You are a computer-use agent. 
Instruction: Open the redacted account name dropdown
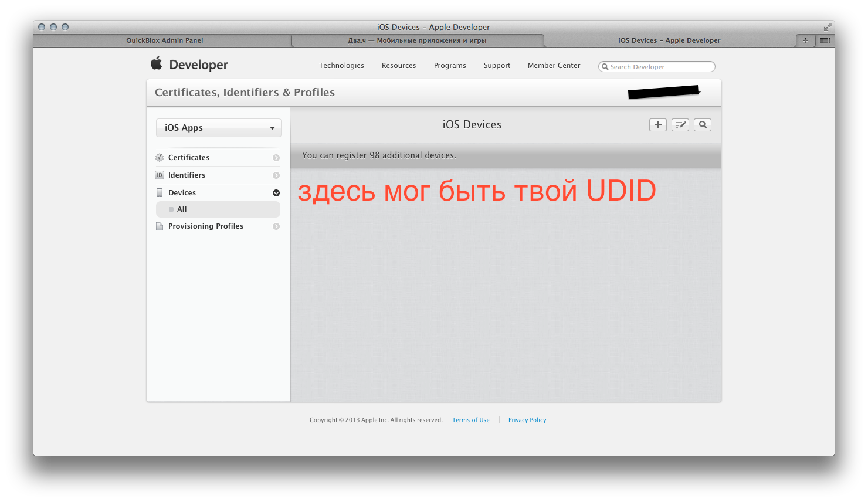click(664, 92)
